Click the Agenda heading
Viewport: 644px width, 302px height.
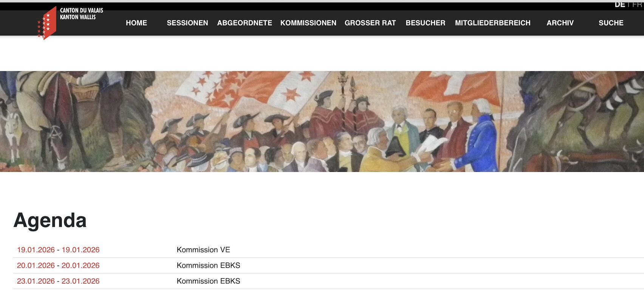[50, 220]
